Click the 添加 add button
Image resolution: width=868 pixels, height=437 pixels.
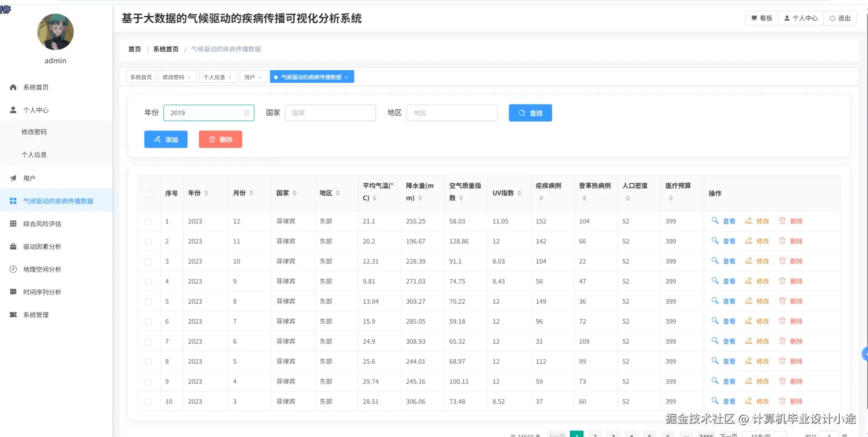(x=165, y=139)
